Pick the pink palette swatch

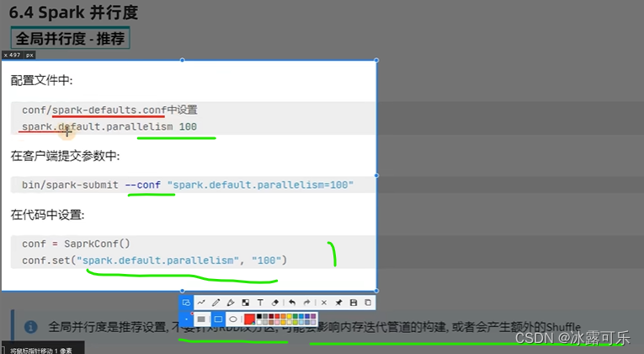click(x=277, y=322)
